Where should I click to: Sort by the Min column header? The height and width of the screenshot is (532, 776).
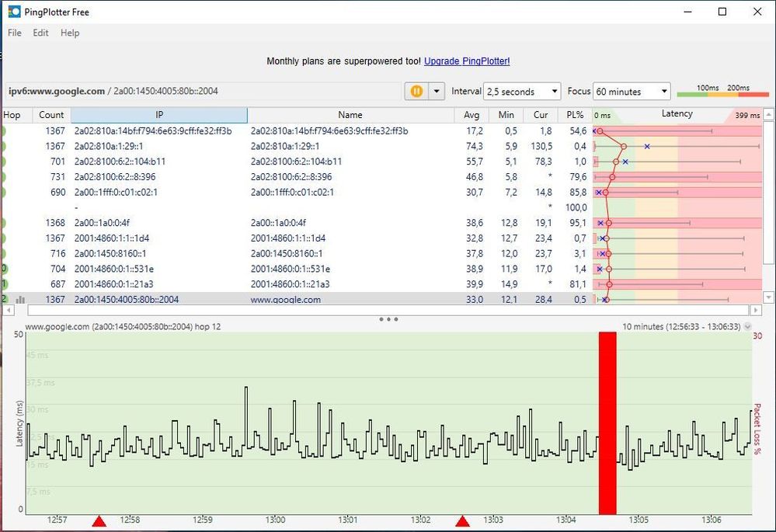(x=506, y=115)
